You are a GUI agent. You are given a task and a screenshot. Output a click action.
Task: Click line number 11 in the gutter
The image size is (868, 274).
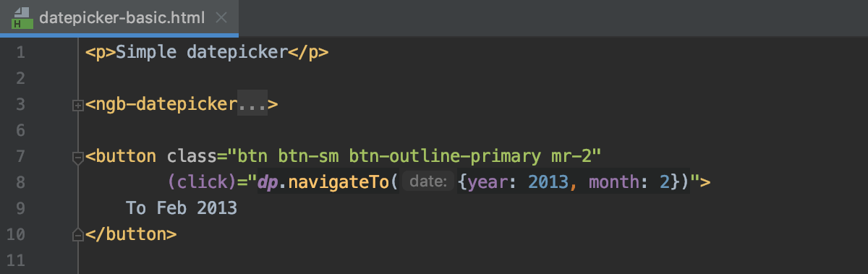pos(16,260)
